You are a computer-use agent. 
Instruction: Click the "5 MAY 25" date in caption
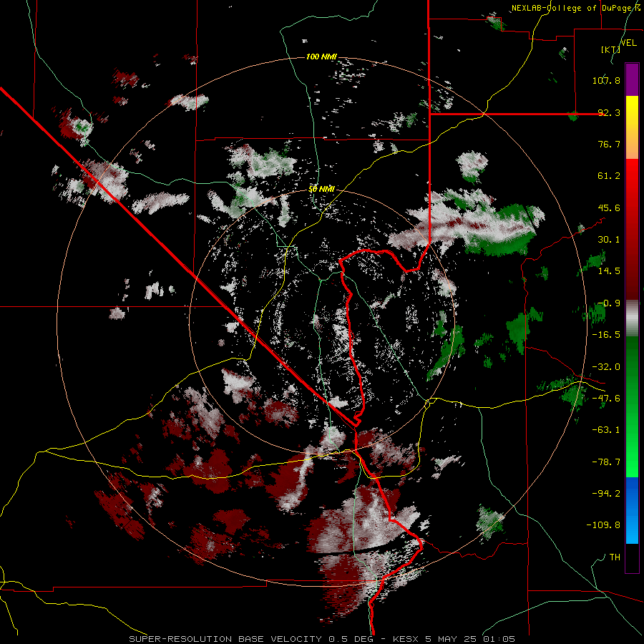pyautogui.click(x=451, y=639)
